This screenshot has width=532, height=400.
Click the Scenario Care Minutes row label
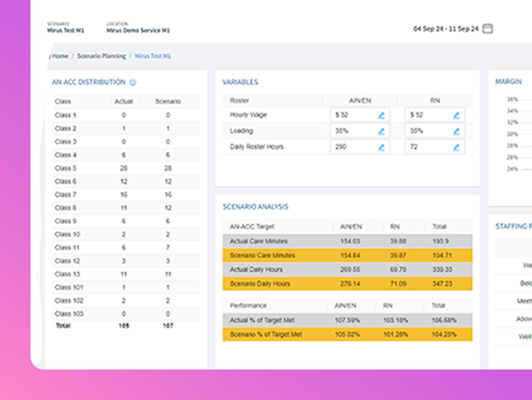tap(263, 255)
